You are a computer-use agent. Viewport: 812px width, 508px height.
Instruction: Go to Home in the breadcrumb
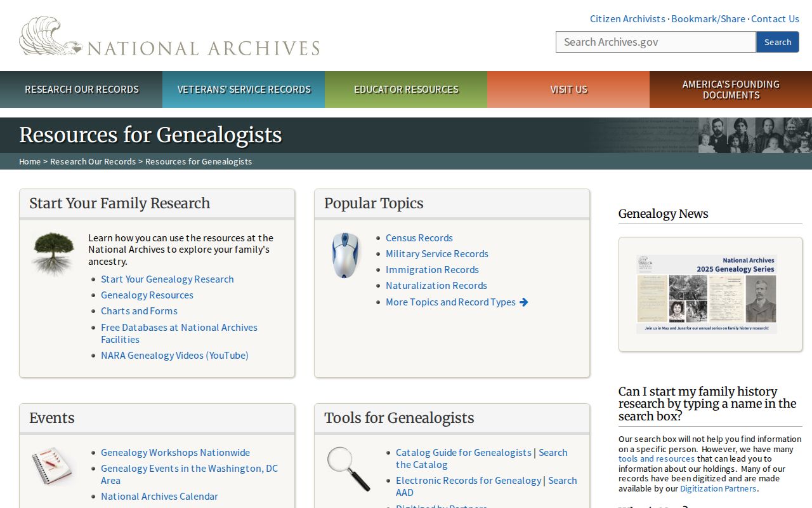click(x=30, y=161)
